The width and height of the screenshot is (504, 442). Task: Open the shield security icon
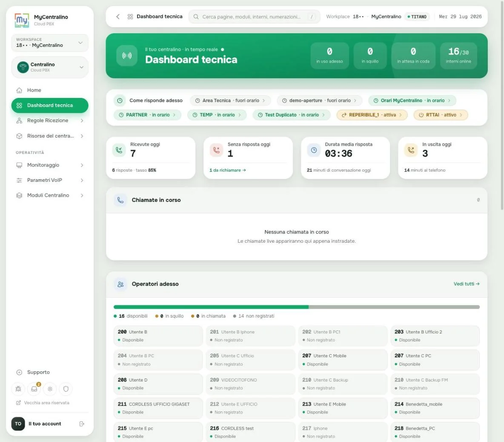[66, 389]
